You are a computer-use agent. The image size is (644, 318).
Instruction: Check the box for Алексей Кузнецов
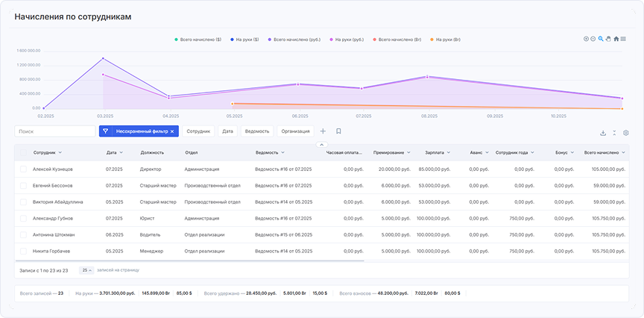[23, 169]
